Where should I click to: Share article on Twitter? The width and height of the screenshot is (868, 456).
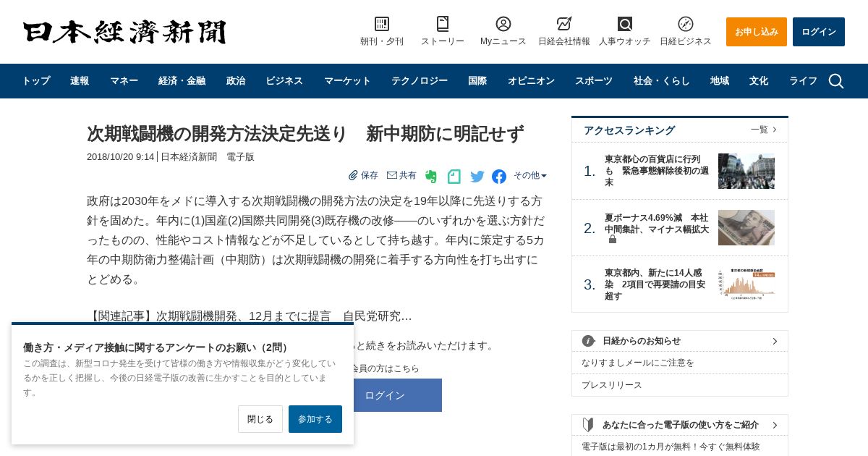click(x=477, y=177)
